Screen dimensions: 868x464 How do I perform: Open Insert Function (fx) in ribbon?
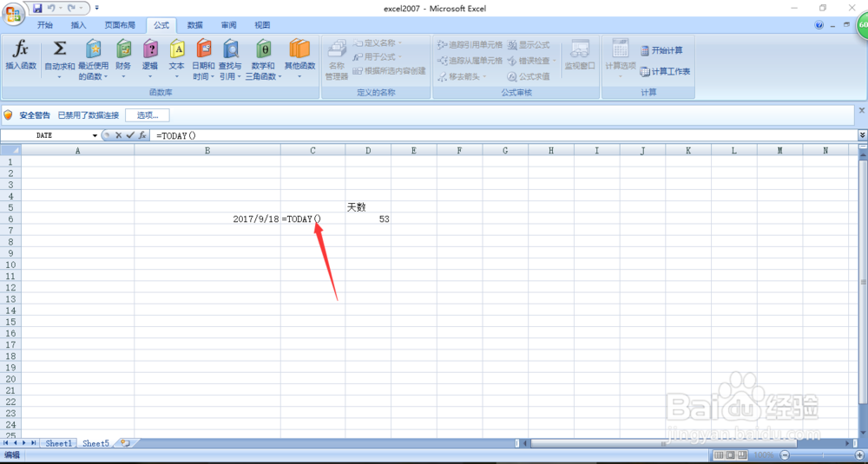(x=21, y=56)
